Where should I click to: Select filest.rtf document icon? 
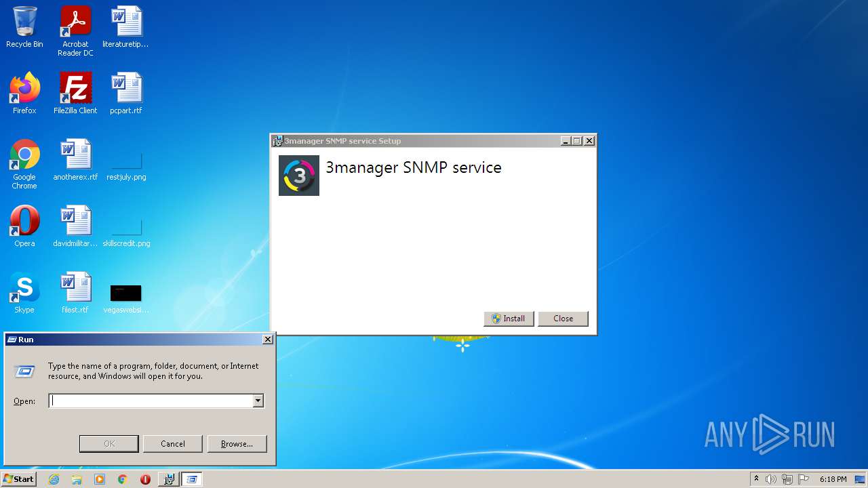[75, 293]
